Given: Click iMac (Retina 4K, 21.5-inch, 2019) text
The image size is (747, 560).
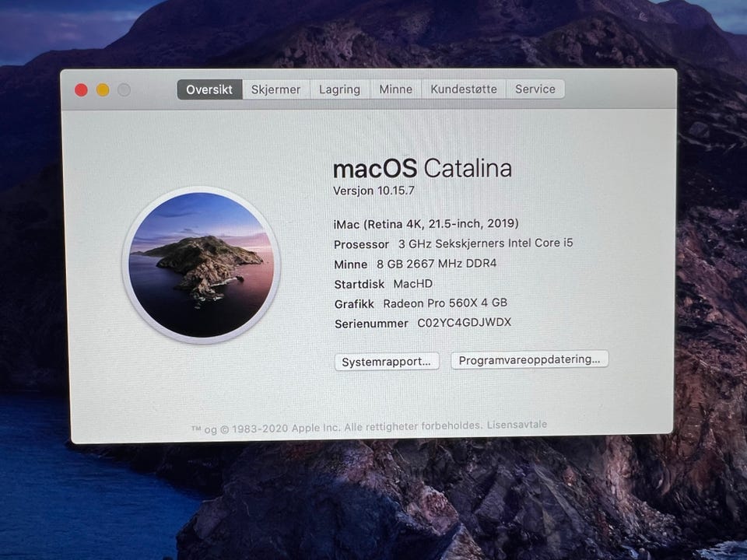Looking at the screenshot, I should point(426,224).
